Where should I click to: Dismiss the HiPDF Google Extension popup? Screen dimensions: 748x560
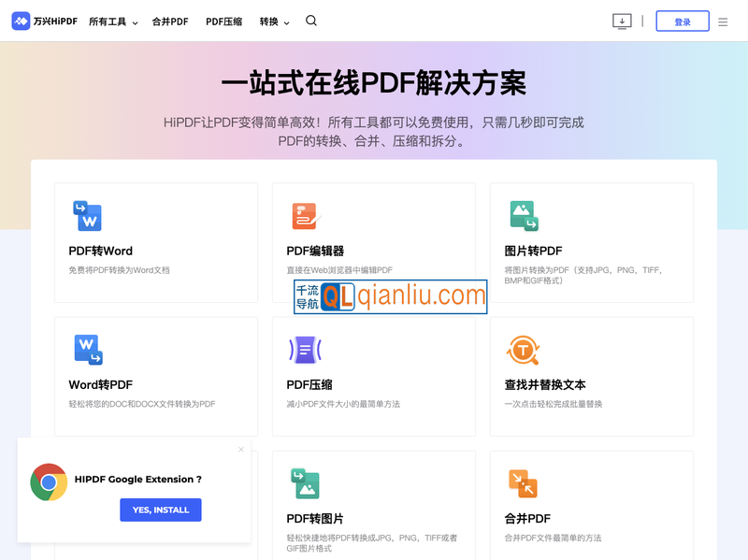[240, 449]
